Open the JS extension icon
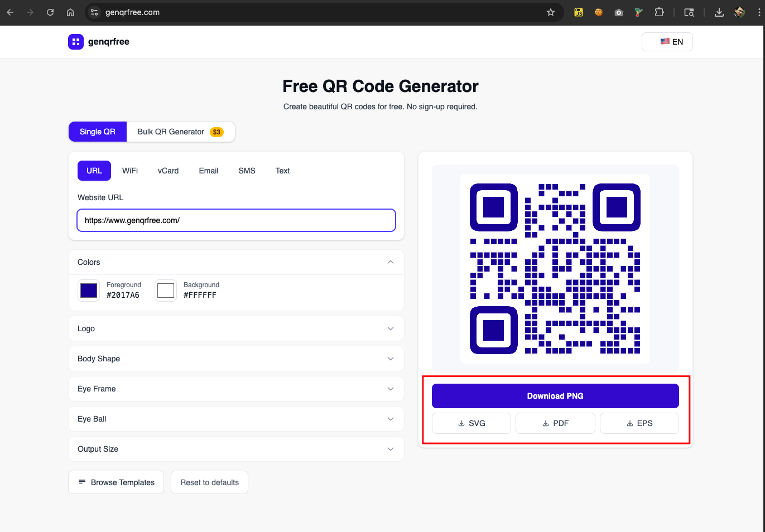765x532 pixels. [579, 12]
